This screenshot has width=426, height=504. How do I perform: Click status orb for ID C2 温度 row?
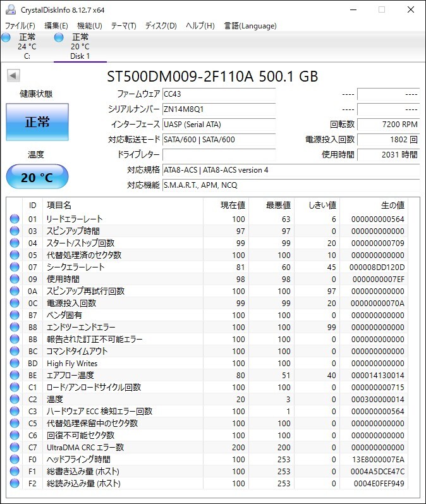[x=15, y=399]
